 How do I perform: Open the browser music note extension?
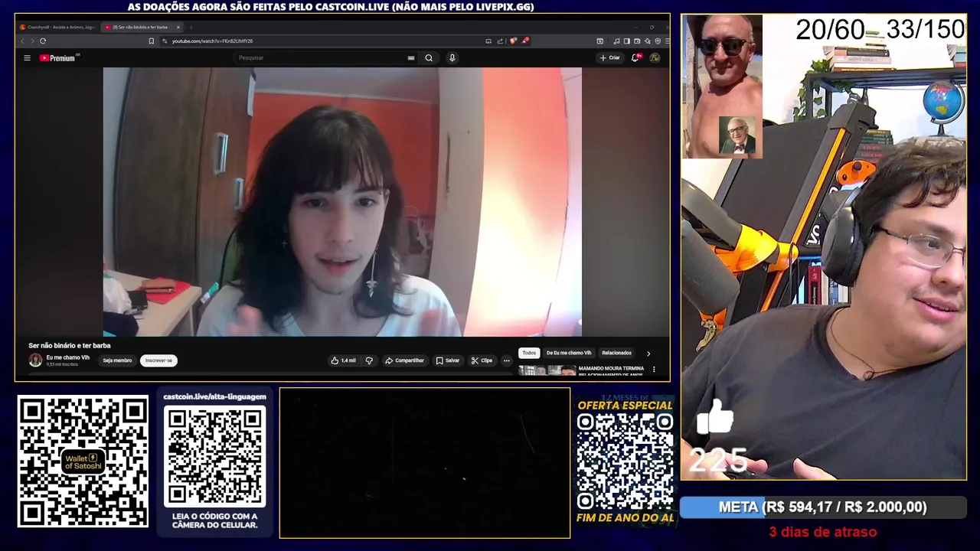[x=616, y=41]
